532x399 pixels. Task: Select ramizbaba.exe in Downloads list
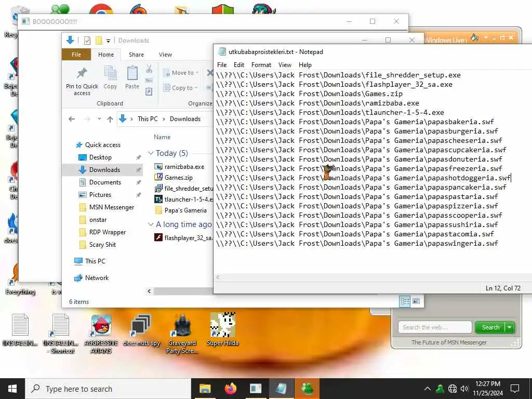pos(184,167)
